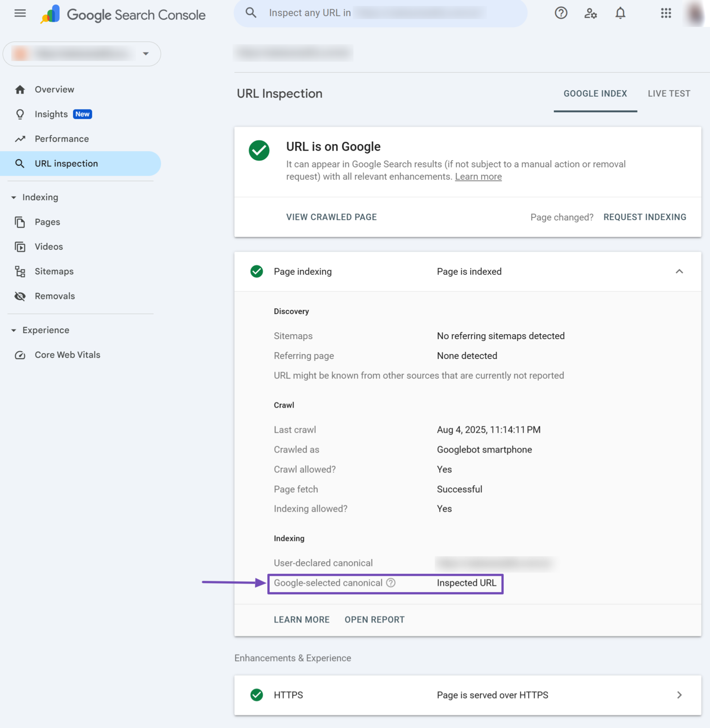Viewport: 710px width, 728px height.
Task: Click the blurred user-declared canonical URL
Action: click(494, 563)
